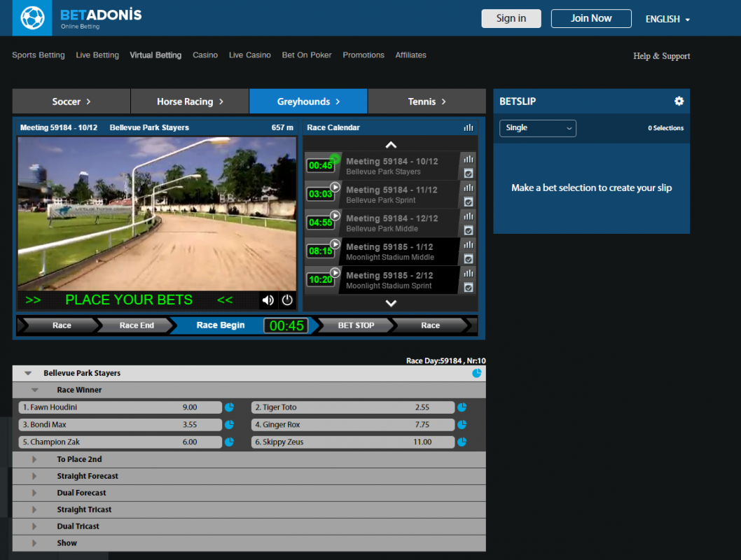This screenshot has height=560, width=741.
Task: Toggle checkbox for Meeting 59184 - 10/12
Action: coord(469,174)
